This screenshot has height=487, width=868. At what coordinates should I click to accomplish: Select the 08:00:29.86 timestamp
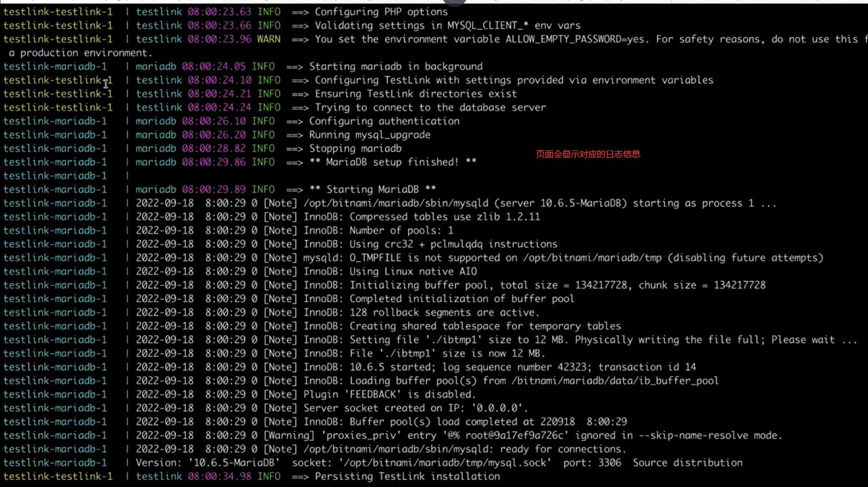pyautogui.click(x=214, y=162)
